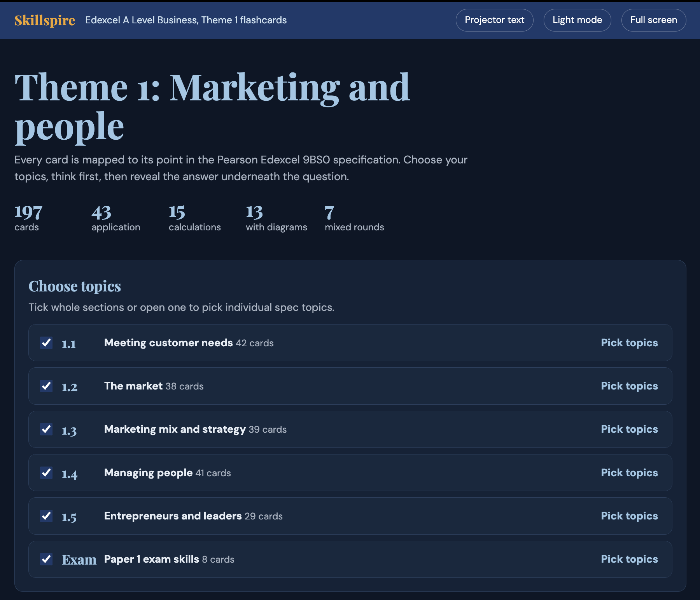Click the '1.2' section number
The width and height of the screenshot is (700, 600).
tap(70, 387)
